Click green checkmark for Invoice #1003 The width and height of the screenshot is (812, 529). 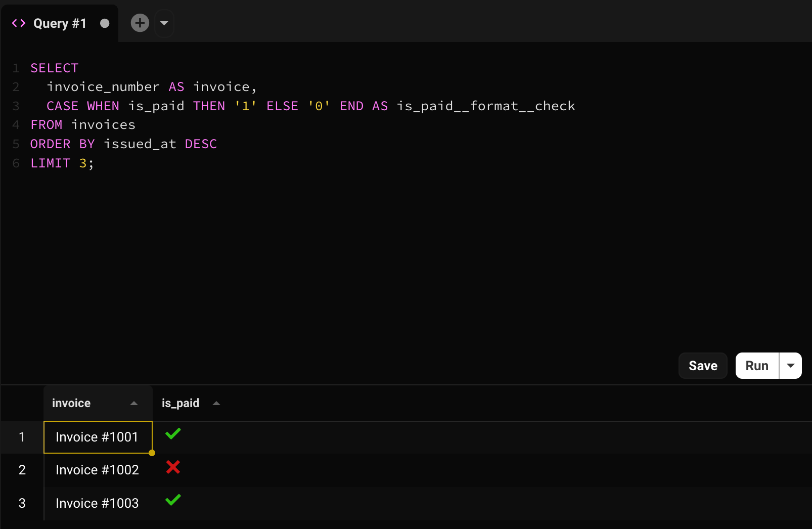(173, 500)
